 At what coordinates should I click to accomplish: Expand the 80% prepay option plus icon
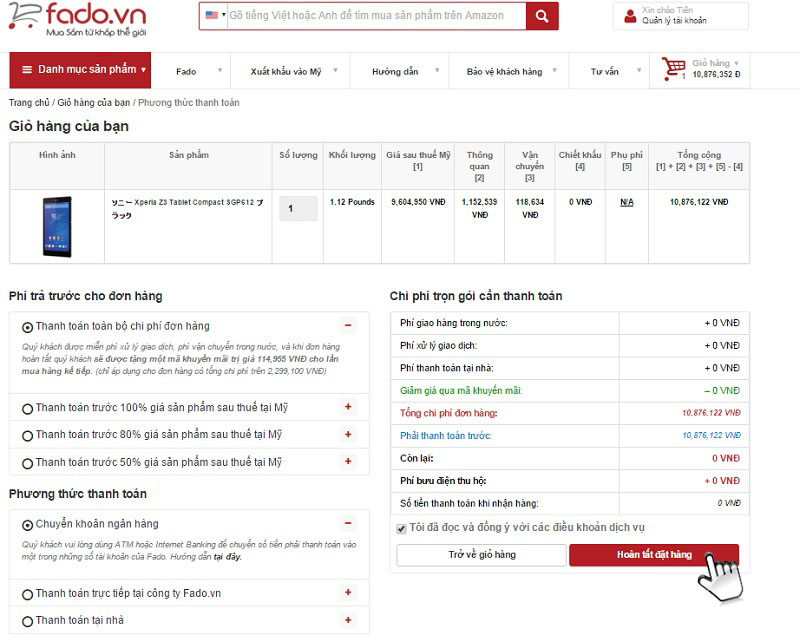coord(348,434)
